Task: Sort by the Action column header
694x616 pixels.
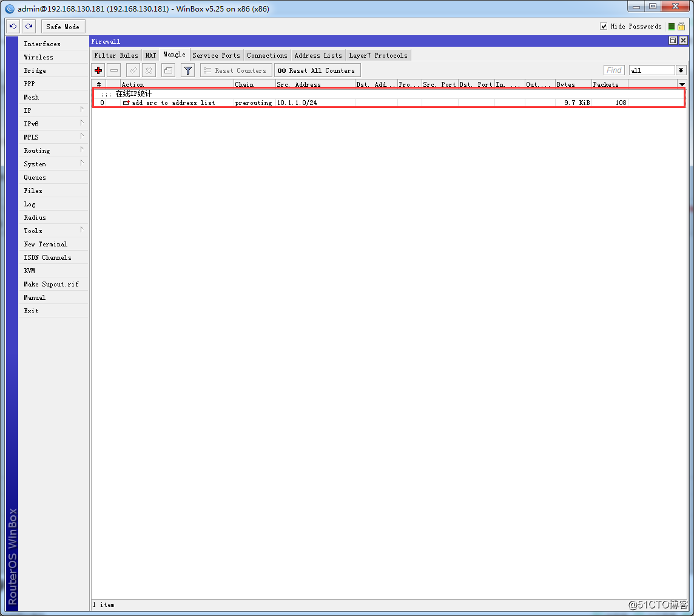Action: [177, 84]
